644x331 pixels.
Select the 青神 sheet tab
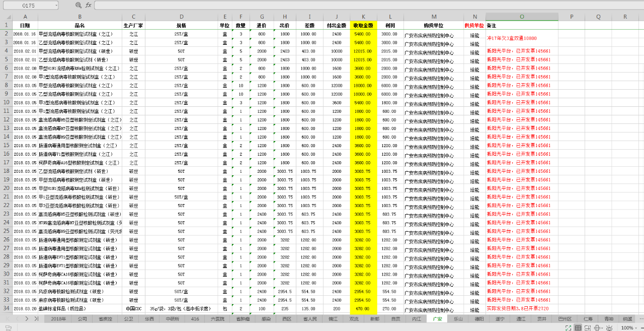tap(609, 319)
